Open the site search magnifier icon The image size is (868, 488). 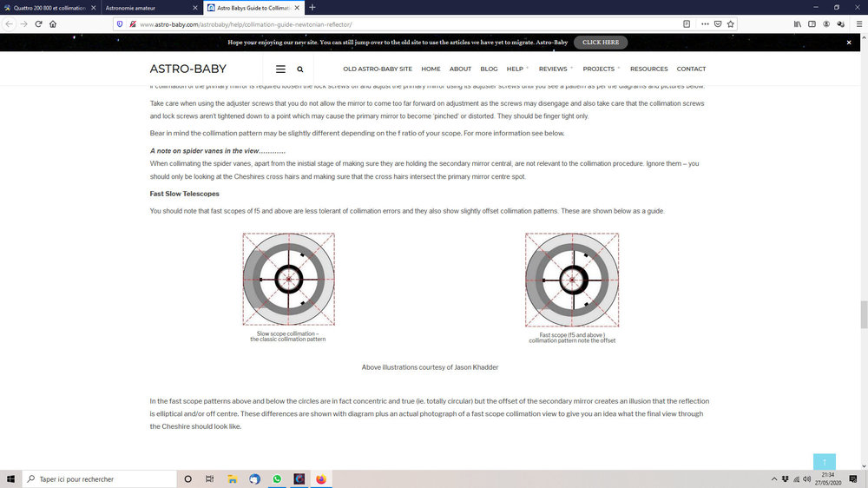click(x=300, y=69)
